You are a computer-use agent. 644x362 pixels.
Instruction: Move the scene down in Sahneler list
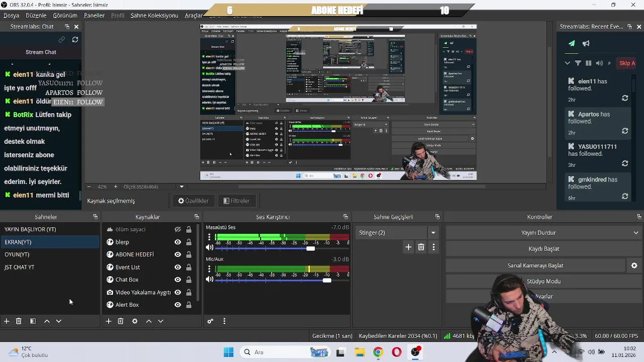pyautogui.click(x=58, y=321)
